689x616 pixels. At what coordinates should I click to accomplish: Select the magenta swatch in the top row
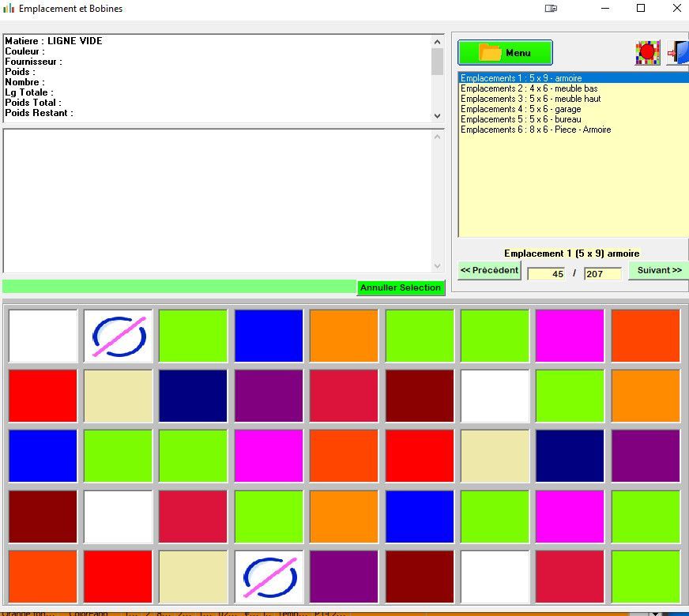(x=570, y=336)
